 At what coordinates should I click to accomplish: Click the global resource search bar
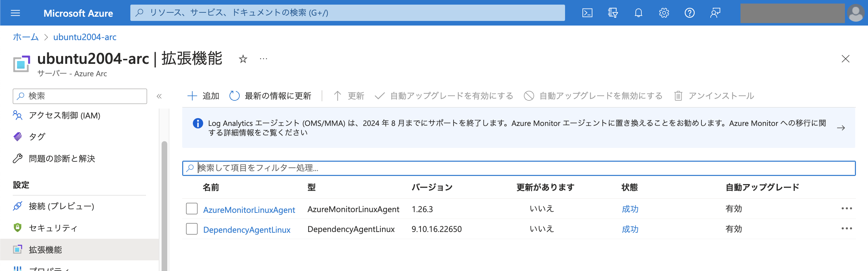347,13
